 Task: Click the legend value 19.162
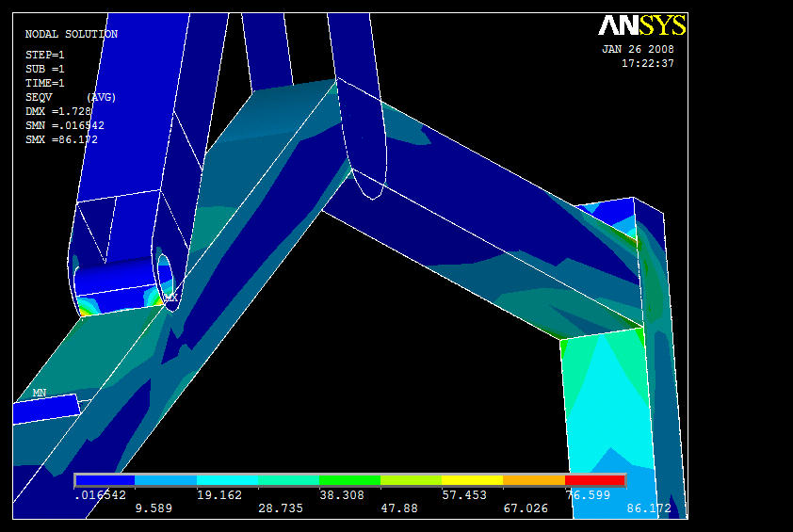point(219,495)
